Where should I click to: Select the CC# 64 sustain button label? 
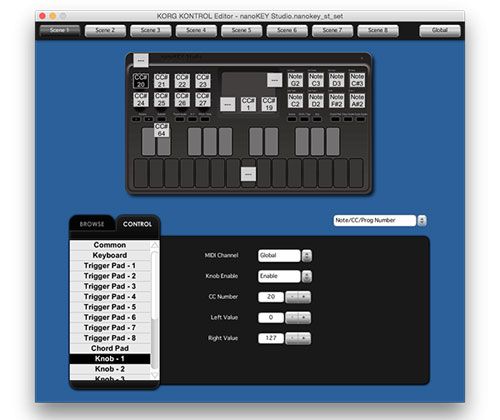click(x=161, y=130)
